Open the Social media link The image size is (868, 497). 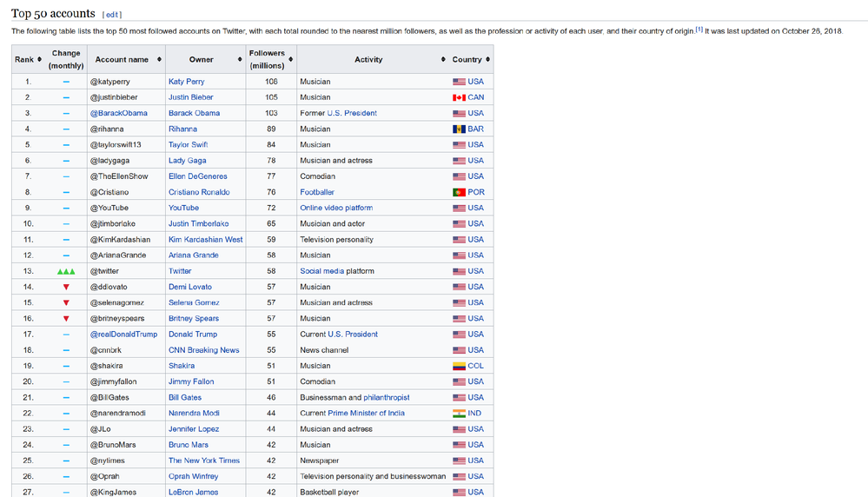322,271
